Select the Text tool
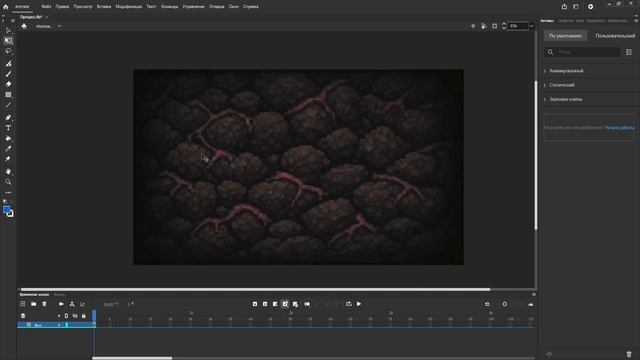 point(8,128)
